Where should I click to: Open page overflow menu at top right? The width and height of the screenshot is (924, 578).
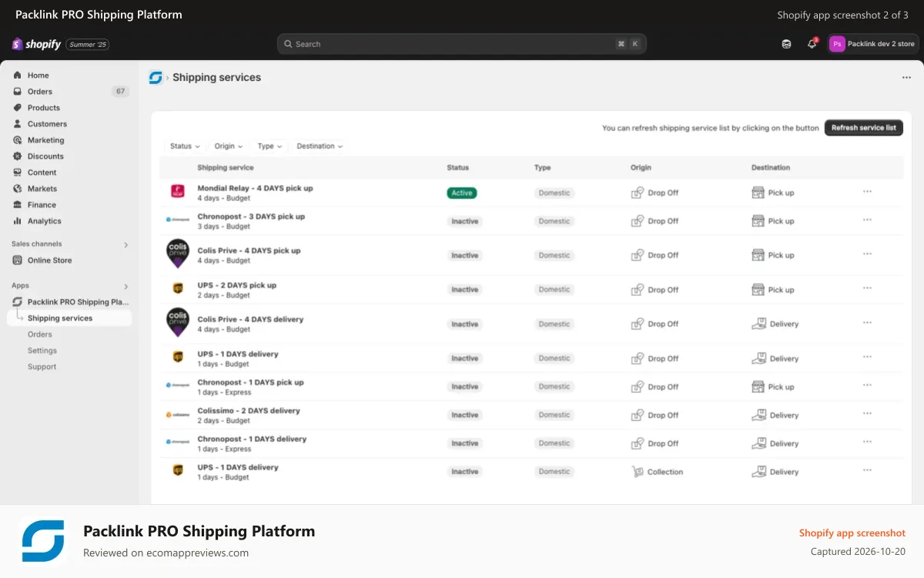point(906,77)
